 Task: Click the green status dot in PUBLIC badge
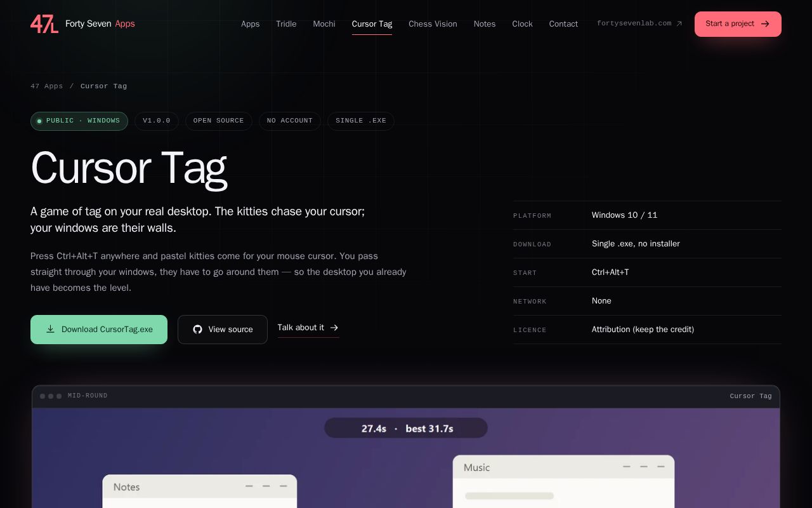pyautogui.click(x=39, y=121)
